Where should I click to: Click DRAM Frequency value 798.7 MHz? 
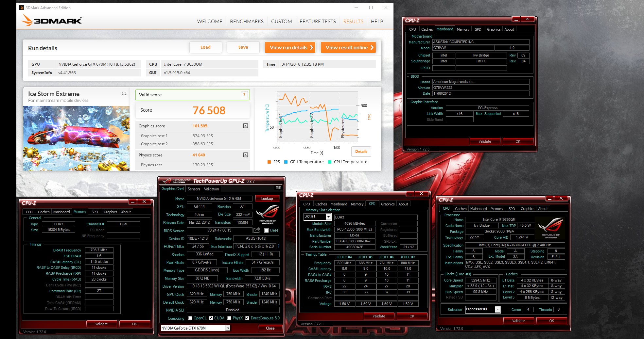tap(99, 250)
